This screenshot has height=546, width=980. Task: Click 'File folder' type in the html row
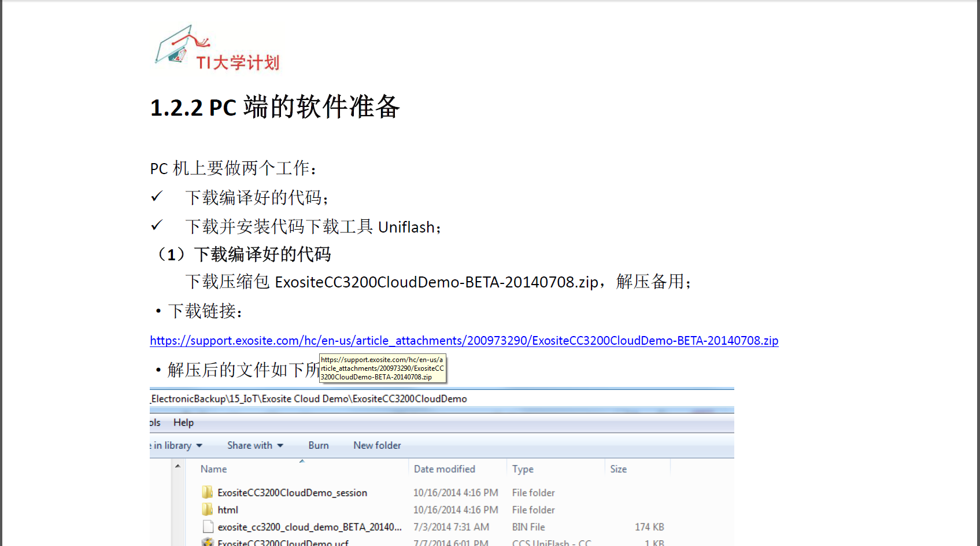click(x=533, y=510)
